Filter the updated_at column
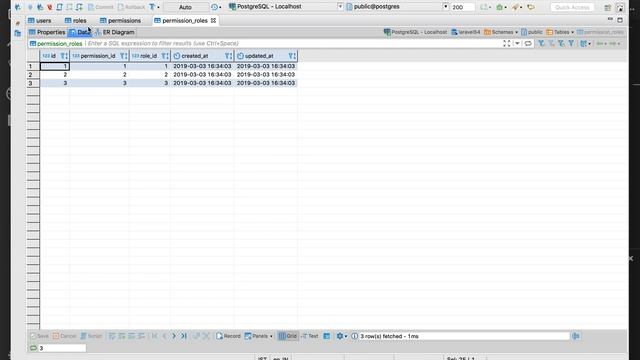 click(292, 56)
